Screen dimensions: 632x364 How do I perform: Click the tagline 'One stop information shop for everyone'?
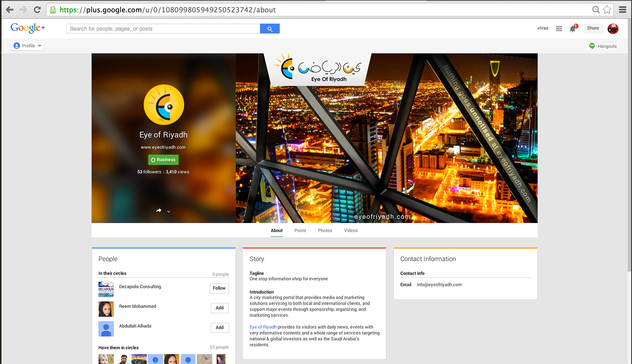point(289,279)
